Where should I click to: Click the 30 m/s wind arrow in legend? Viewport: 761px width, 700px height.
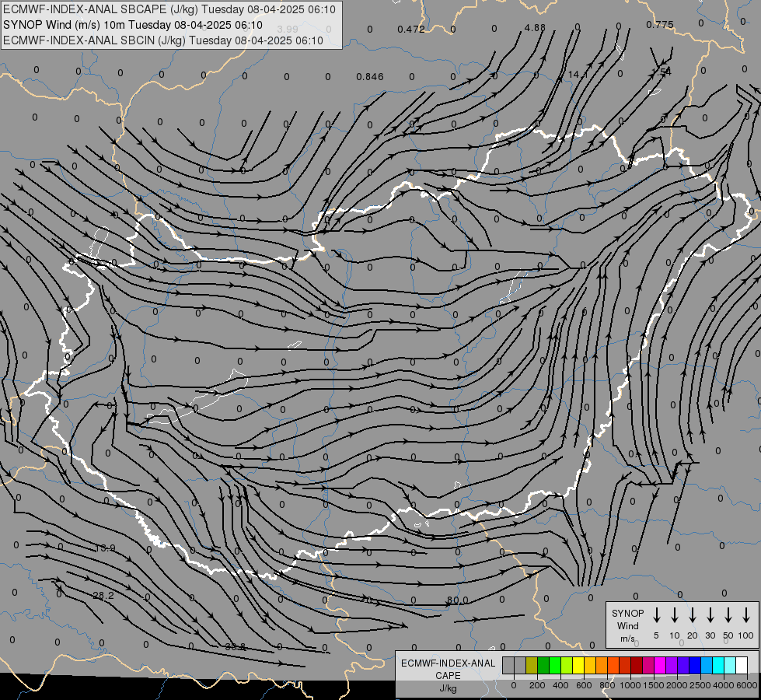coord(710,615)
